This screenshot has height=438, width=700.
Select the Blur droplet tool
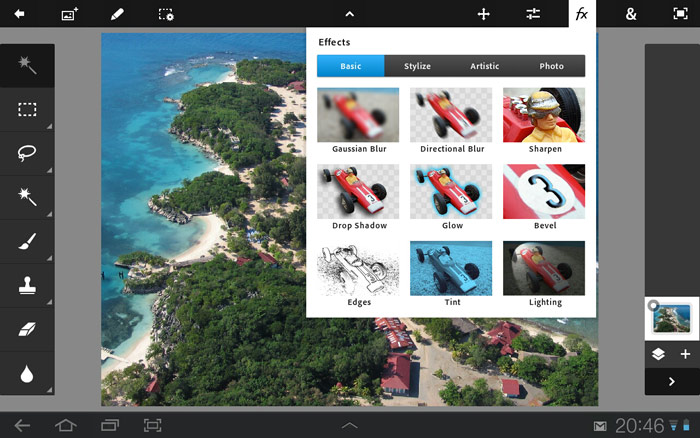(27, 373)
